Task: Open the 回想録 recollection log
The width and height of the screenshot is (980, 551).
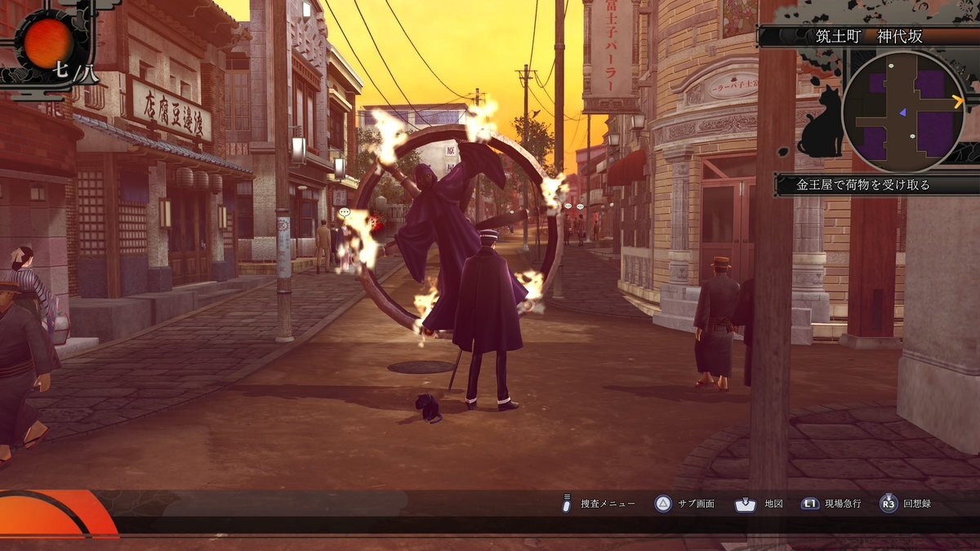Action: coord(917,504)
